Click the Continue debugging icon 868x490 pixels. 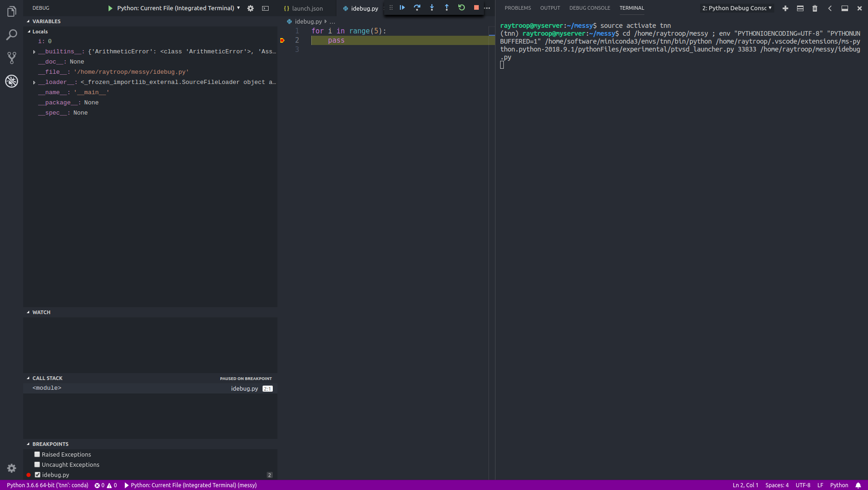click(402, 7)
